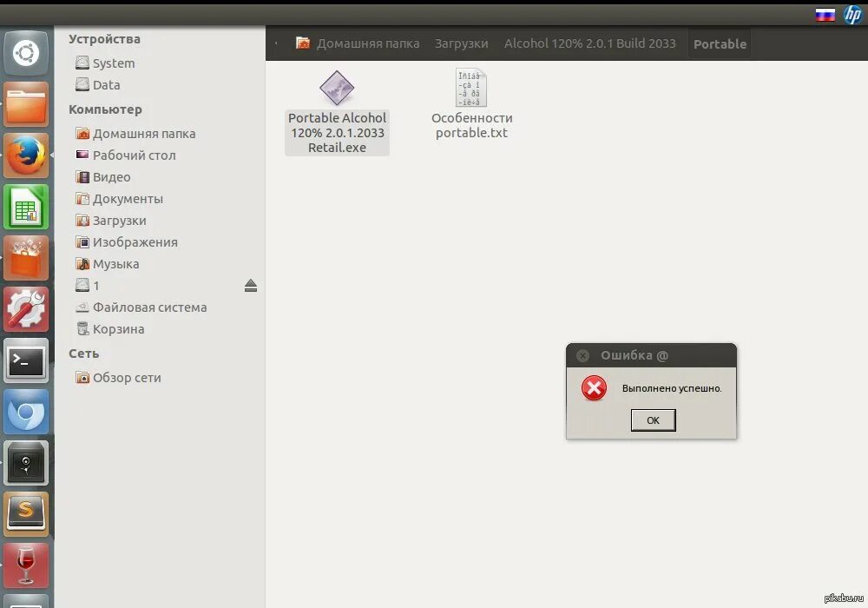Open Рабочий стол in sidebar
Viewport: 868px width, 608px height.
pyautogui.click(x=126, y=155)
